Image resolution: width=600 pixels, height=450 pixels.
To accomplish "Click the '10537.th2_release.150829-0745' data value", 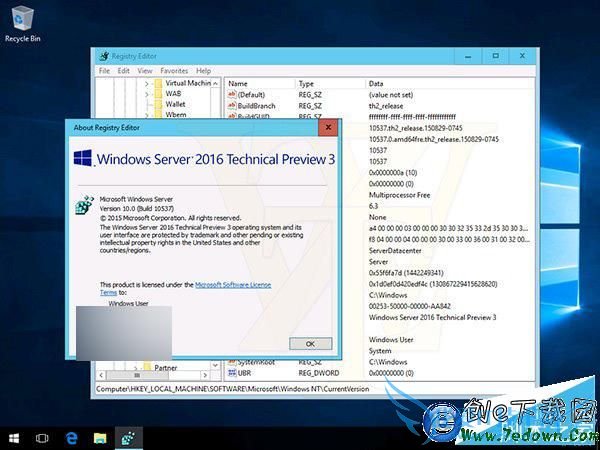I will [x=416, y=128].
